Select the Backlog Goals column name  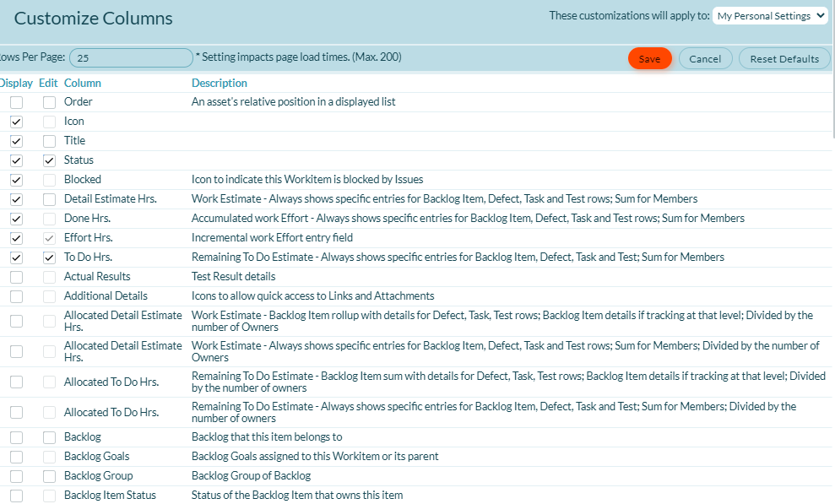pyautogui.click(x=96, y=456)
